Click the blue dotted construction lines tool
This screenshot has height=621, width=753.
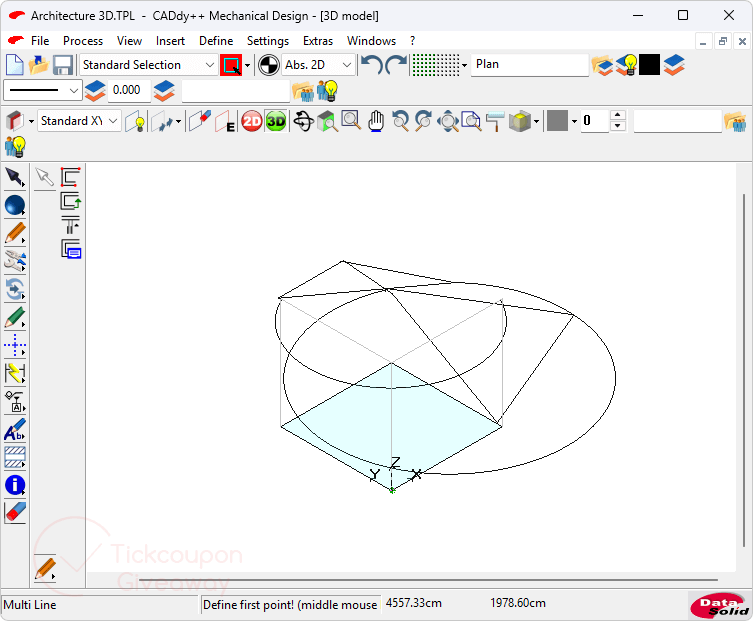pos(15,345)
